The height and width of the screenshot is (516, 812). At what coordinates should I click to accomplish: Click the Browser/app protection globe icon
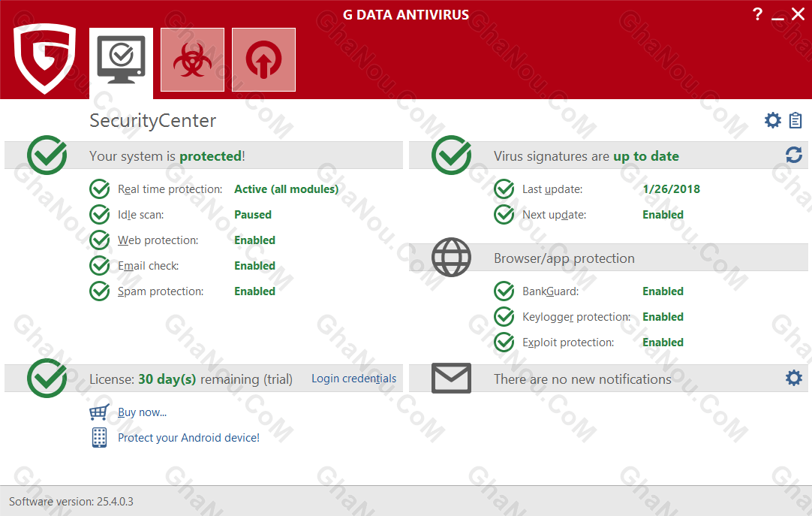point(451,257)
